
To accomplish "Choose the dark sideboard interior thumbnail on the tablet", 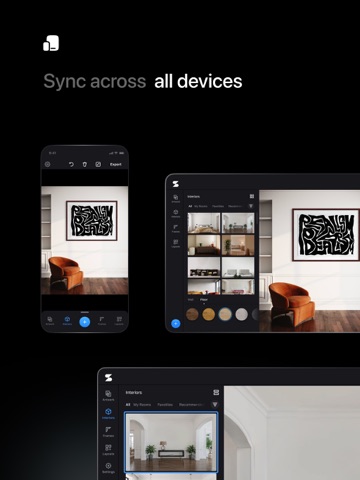I will [x=204, y=245].
